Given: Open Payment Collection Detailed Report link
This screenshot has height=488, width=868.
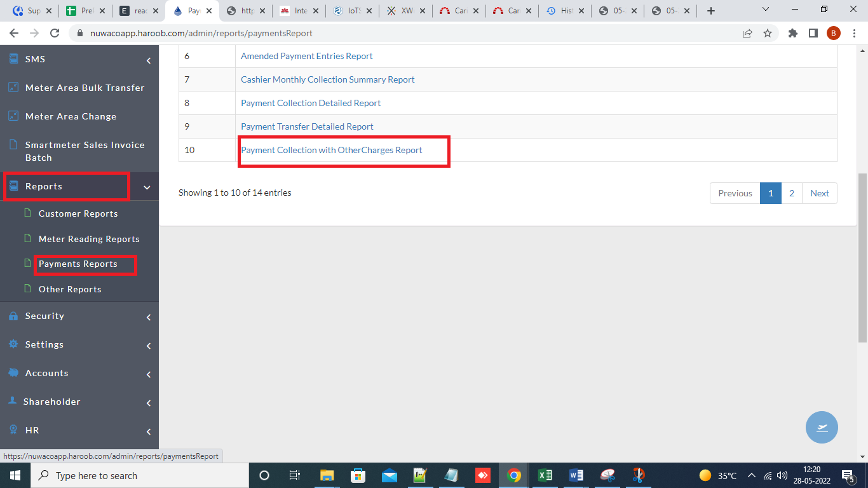Looking at the screenshot, I should click(x=311, y=103).
